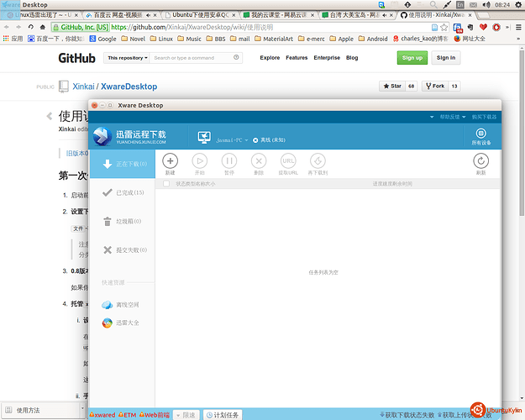Click the Features link on GitHub
525x420 pixels.
[x=297, y=58]
